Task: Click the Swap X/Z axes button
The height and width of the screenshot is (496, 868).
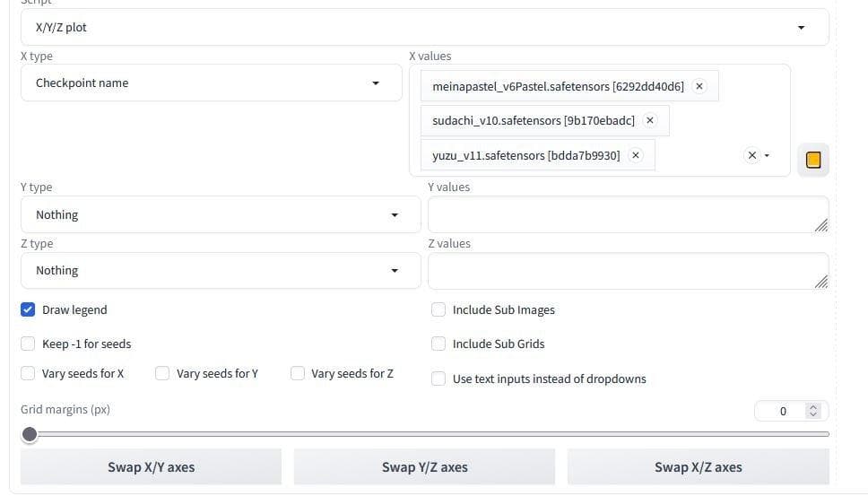Action: tap(698, 467)
